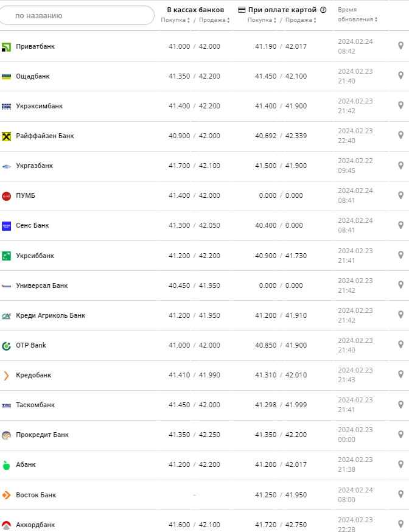Click map pin in Кредобанк row
Screen dimensions: 409x532
[400, 374]
